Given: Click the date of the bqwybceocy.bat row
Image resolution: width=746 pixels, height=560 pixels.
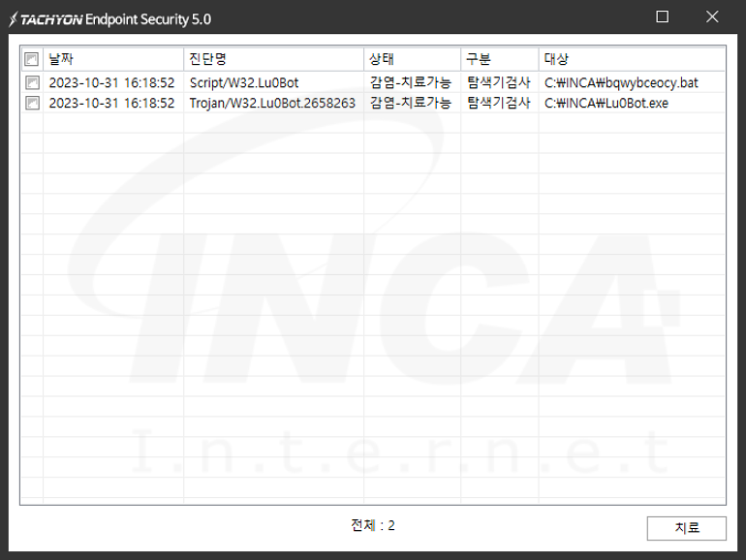Looking at the screenshot, I should point(111,82).
